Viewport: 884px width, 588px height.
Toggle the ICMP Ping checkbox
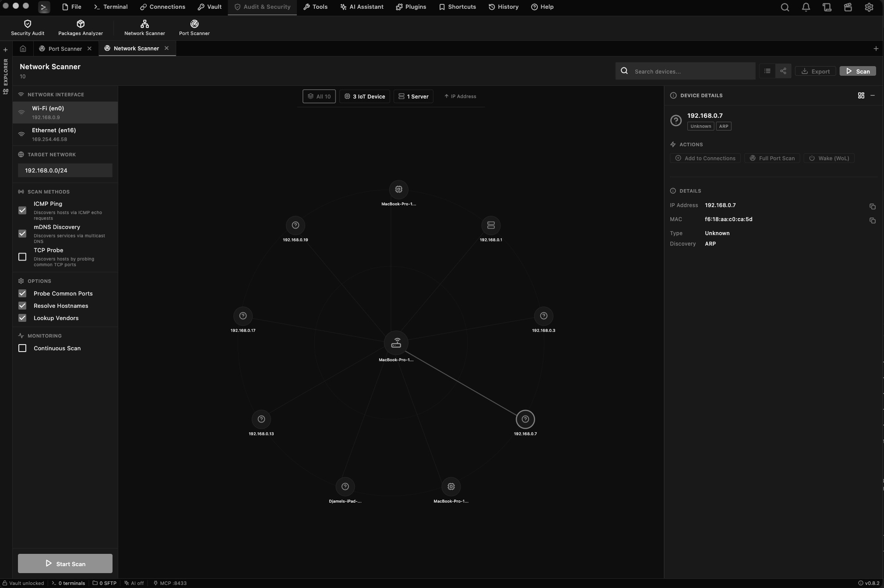tap(22, 211)
